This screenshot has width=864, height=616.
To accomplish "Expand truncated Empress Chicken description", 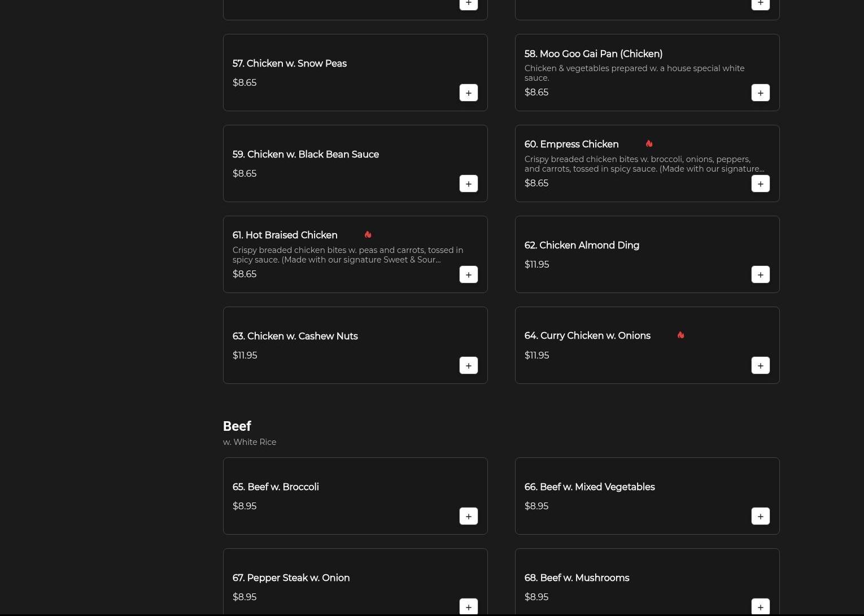I will pos(644,164).
